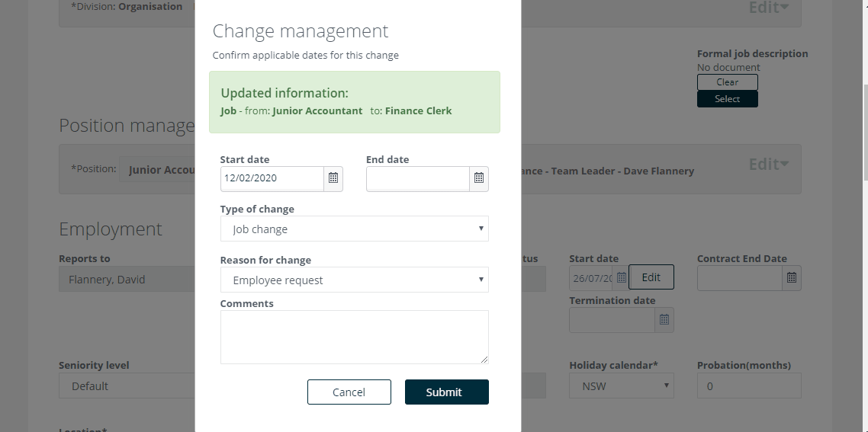Viewport: 868px width, 432px height.
Task: Click inside the Comments text area
Action: pos(354,337)
